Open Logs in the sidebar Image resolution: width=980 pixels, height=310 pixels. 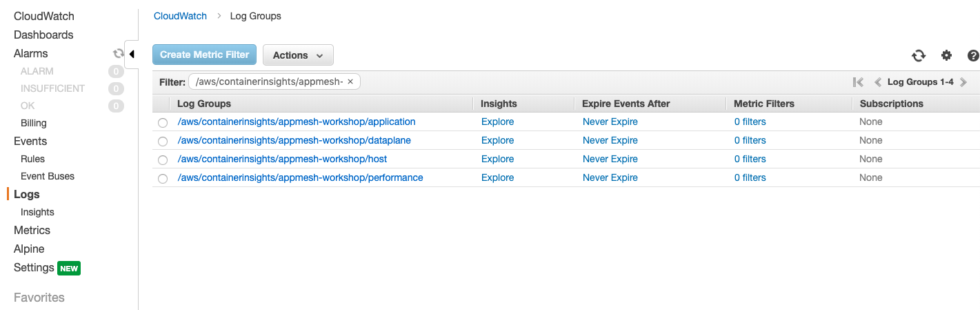(27, 195)
